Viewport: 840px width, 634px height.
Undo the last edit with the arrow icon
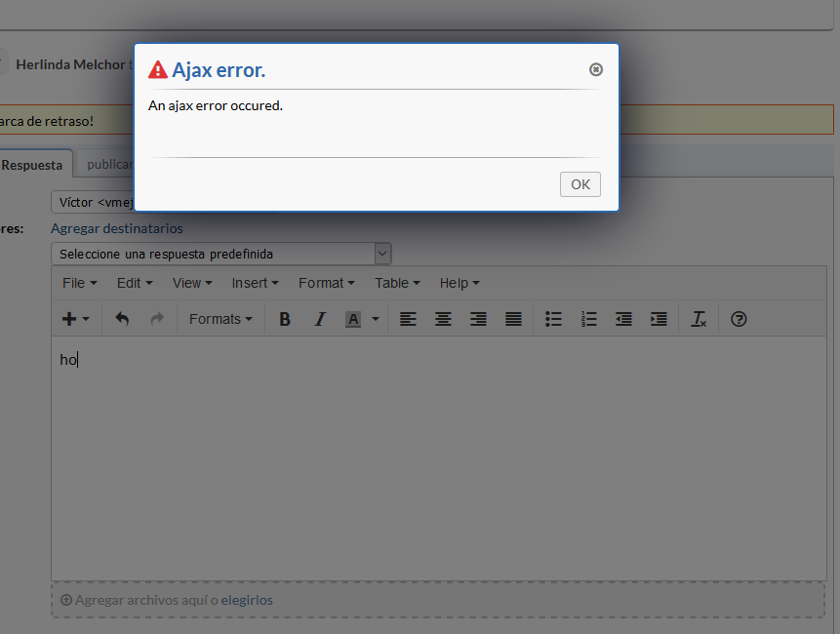click(122, 319)
